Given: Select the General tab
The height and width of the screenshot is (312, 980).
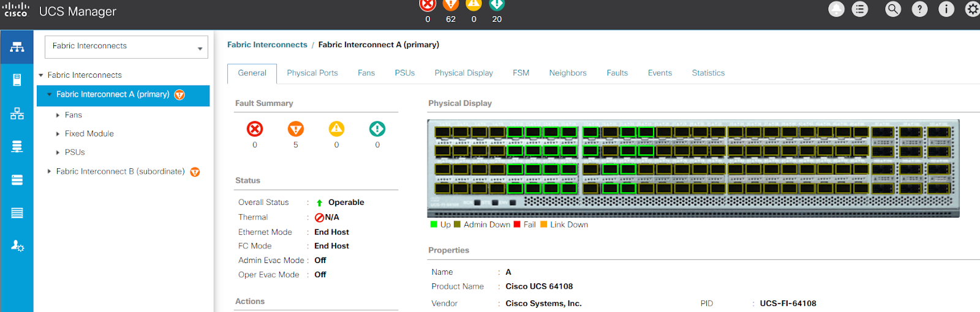Looking at the screenshot, I should (252, 73).
